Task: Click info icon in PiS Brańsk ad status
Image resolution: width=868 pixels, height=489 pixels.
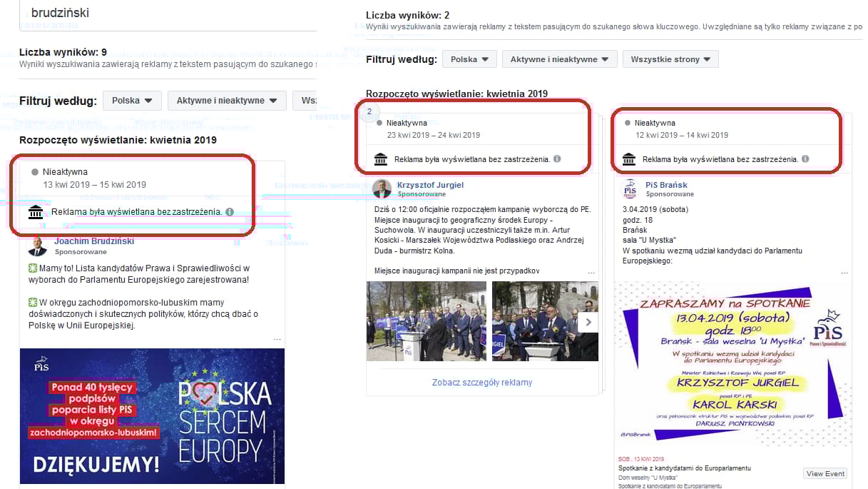Action: 805,158
